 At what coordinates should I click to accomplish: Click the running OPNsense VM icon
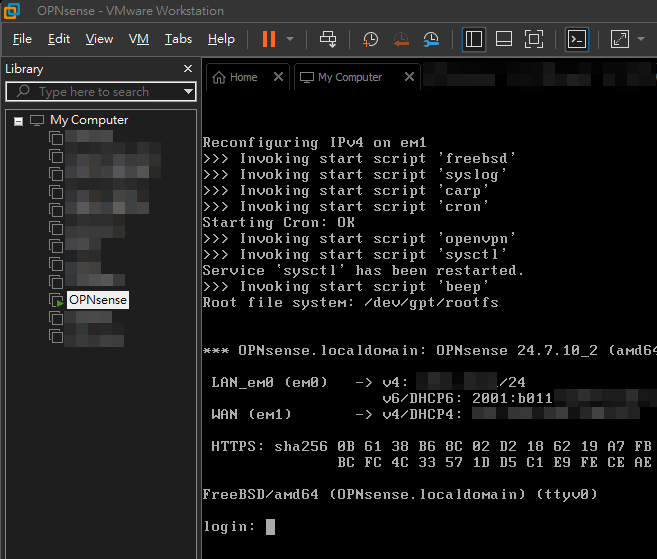(56, 300)
